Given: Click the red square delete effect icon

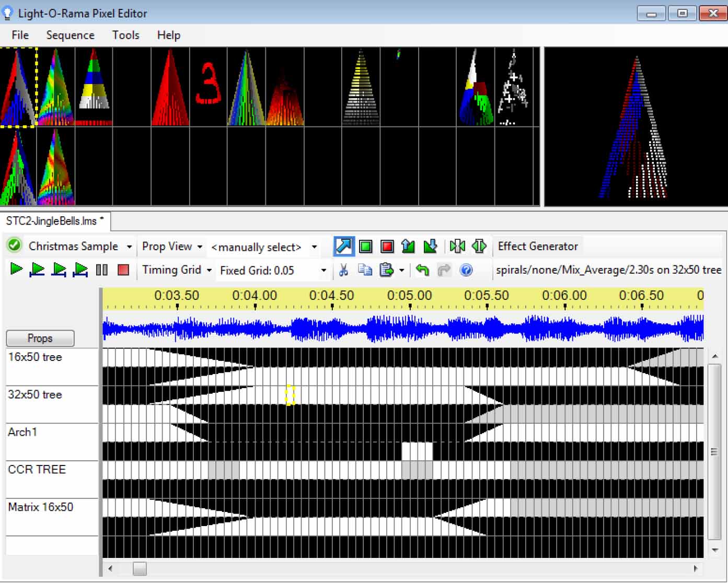Looking at the screenshot, I should point(387,246).
